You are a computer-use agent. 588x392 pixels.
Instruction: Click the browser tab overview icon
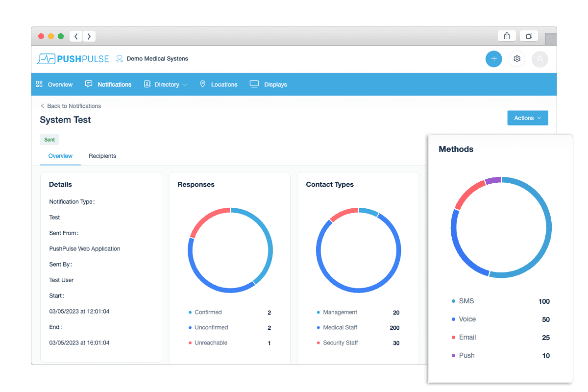pyautogui.click(x=529, y=36)
